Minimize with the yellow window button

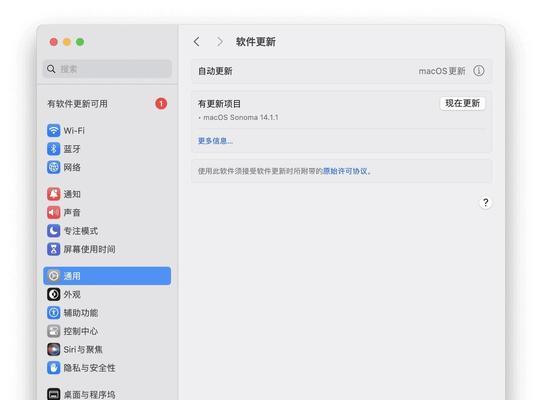point(67,42)
